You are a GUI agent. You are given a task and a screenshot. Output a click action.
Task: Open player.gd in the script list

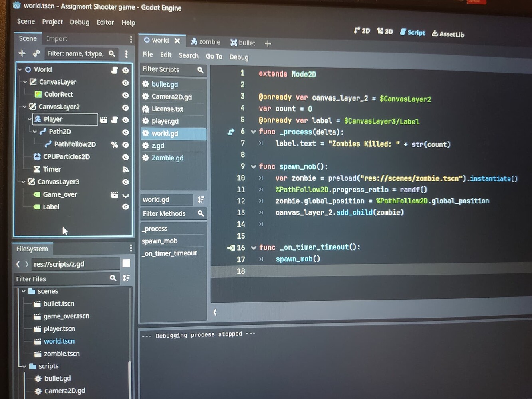click(165, 121)
